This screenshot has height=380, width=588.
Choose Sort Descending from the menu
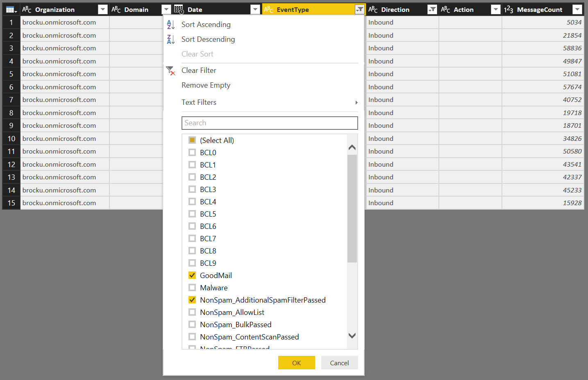(208, 39)
